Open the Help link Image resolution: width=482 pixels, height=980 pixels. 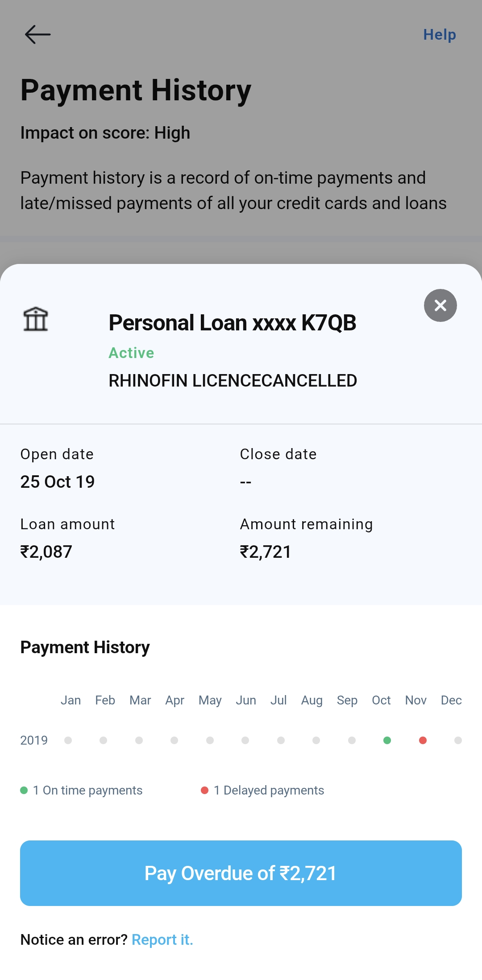click(x=439, y=35)
